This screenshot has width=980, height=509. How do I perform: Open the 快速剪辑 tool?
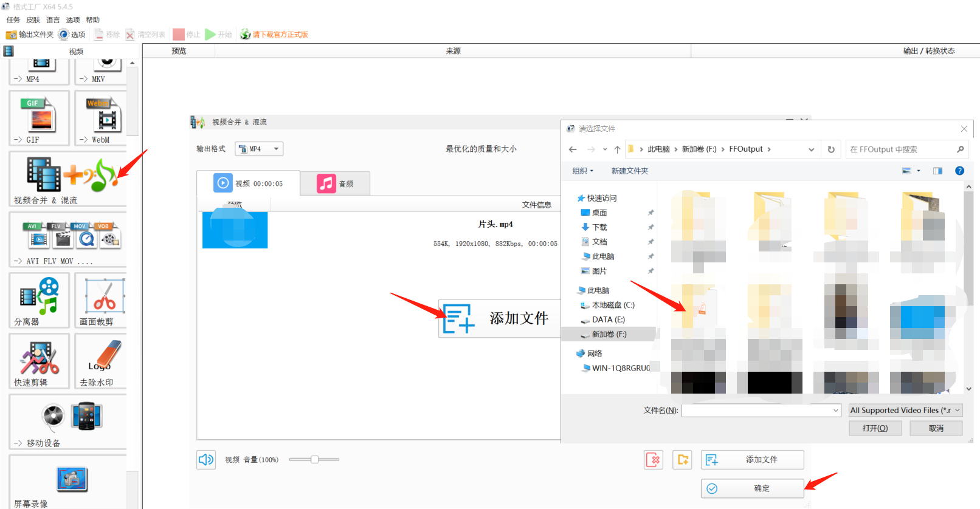click(x=40, y=361)
